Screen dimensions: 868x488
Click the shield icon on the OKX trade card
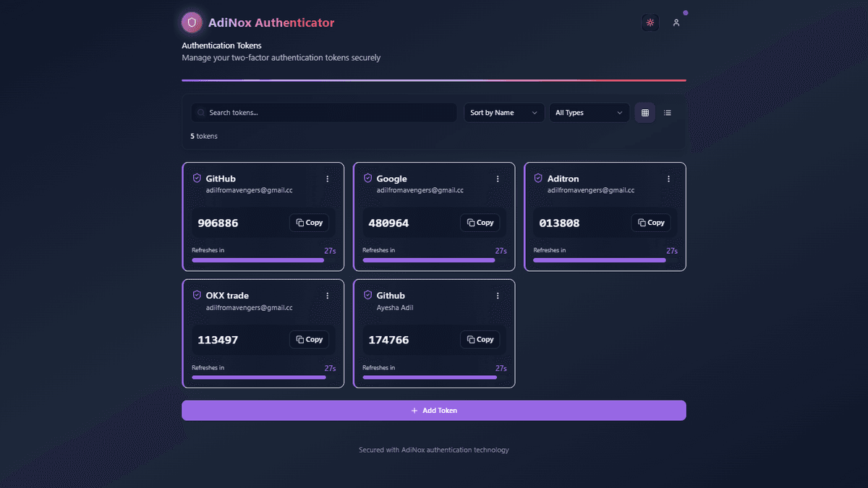197,294
